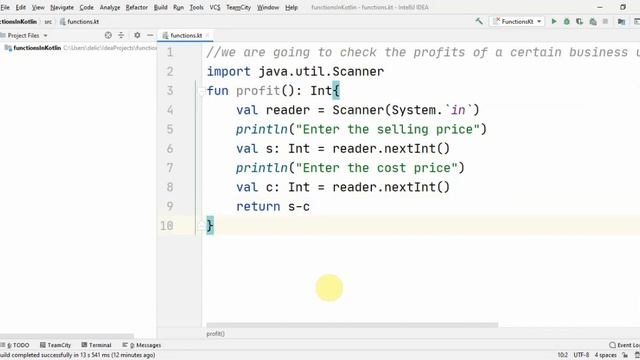Open the Terminal tool window

pos(96,345)
